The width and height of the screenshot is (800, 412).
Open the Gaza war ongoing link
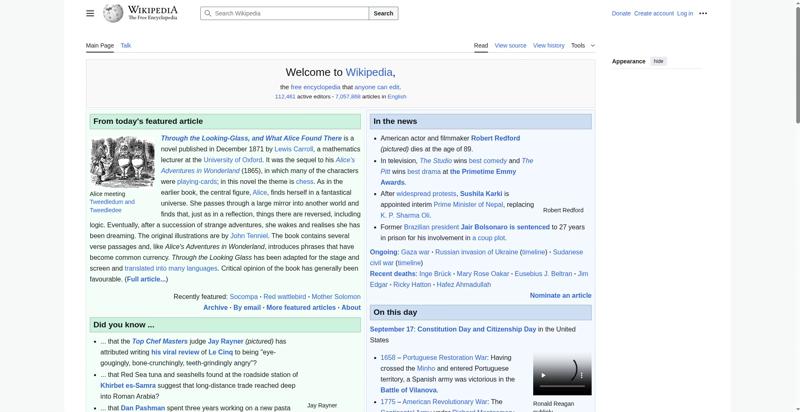(415, 252)
